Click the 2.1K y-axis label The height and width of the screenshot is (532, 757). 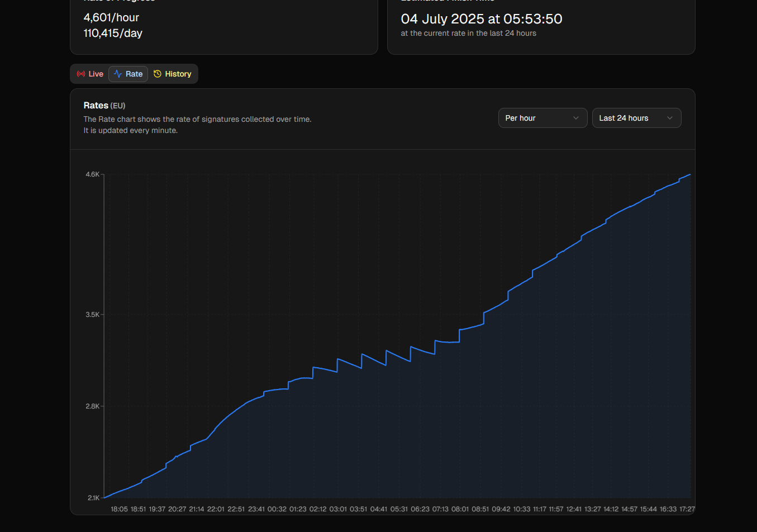pyautogui.click(x=93, y=498)
